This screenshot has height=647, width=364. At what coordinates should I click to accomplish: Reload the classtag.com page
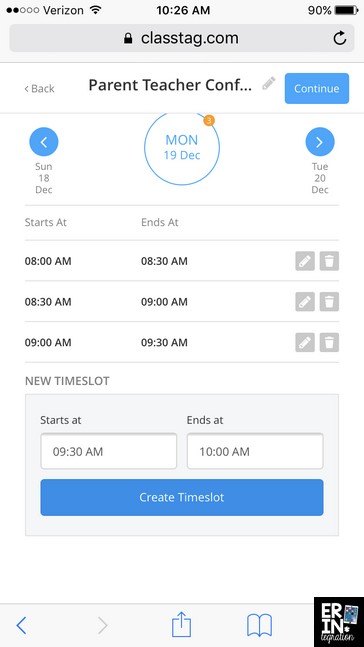point(340,38)
